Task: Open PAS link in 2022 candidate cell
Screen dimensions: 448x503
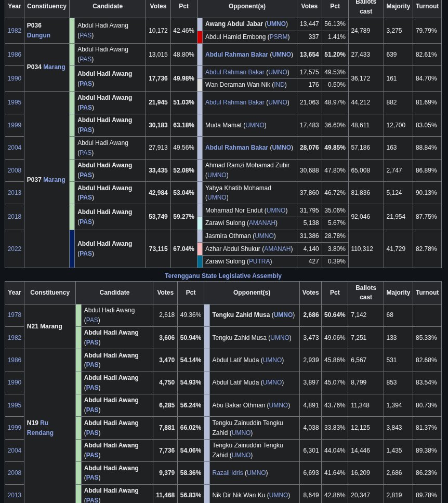Action: (x=86, y=254)
